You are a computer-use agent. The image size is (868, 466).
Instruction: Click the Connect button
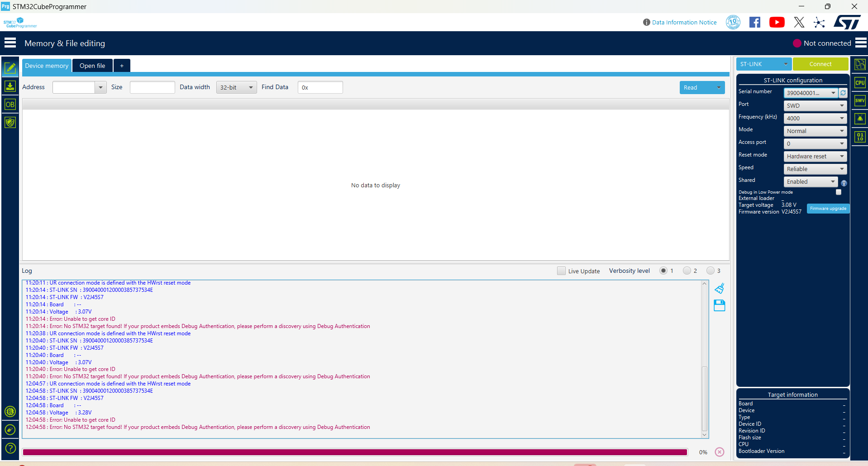point(820,64)
